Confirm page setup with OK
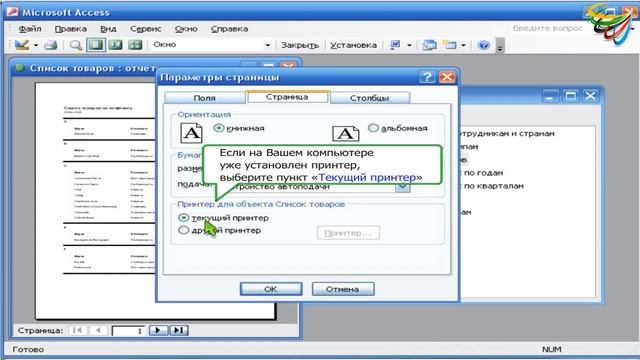This screenshot has width=640, height=360. 271,289
